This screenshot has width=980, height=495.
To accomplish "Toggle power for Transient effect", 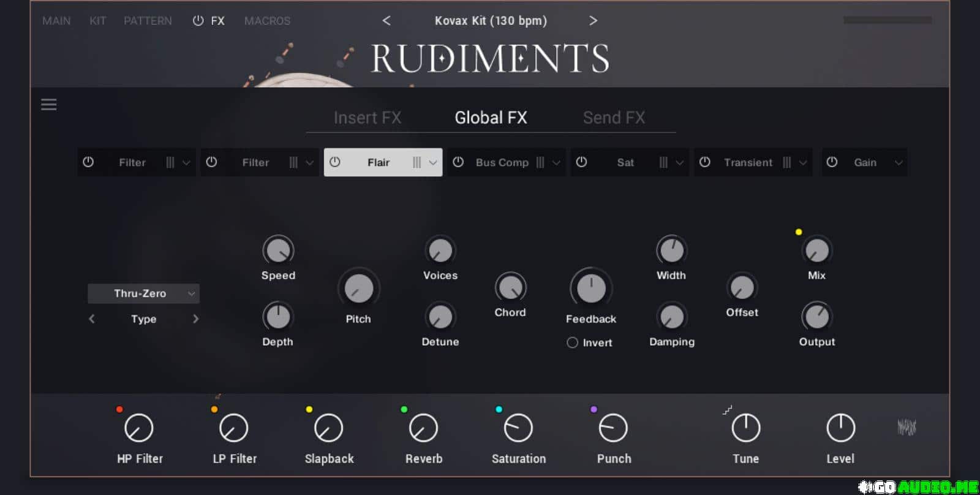I will point(705,162).
